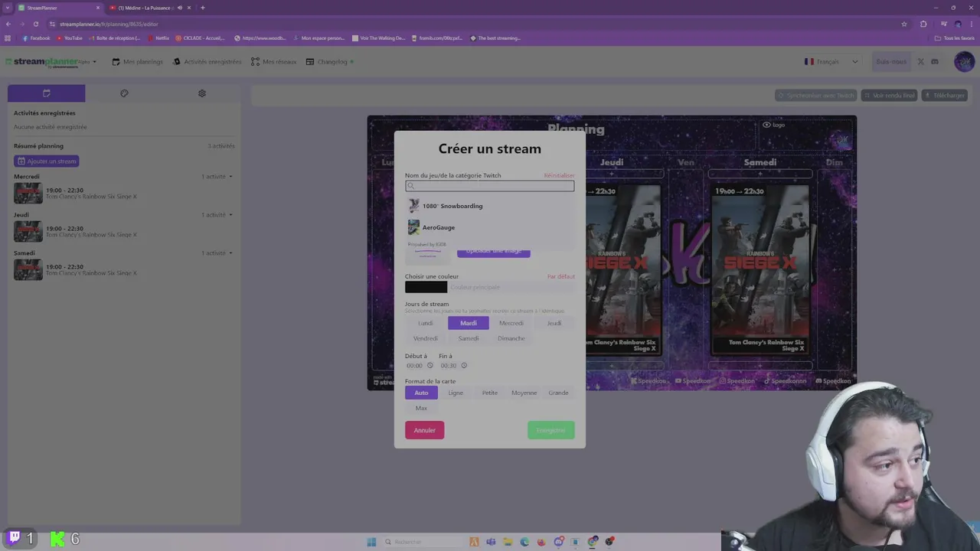The height and width of the screenshot is (551, 980).
Task: Open Facebook bookmark
Action: pyautogui.click(x=36, y=38)
